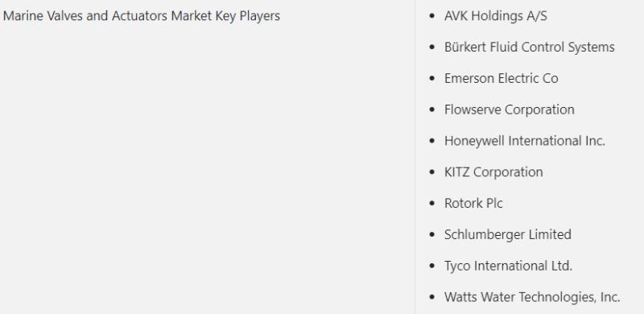
Task: Click the Marine Valves and Actuators Market Key Players heading
Action: [142, 16]
